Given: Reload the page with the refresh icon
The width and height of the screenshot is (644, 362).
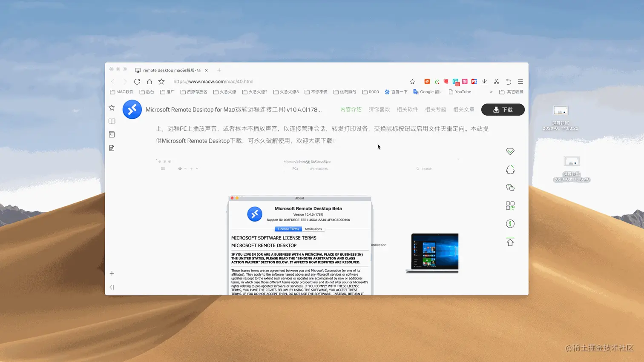Looking at the screenshot, I should 137,82.
